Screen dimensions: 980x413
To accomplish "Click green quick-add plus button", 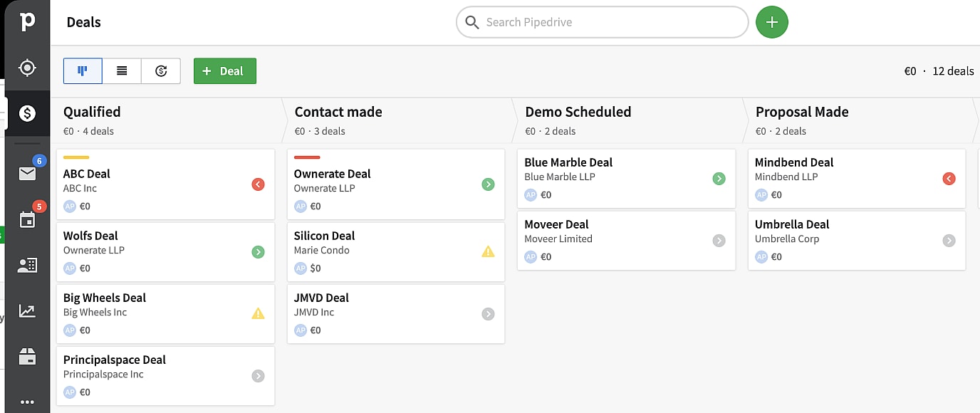I will coord(771,22).
